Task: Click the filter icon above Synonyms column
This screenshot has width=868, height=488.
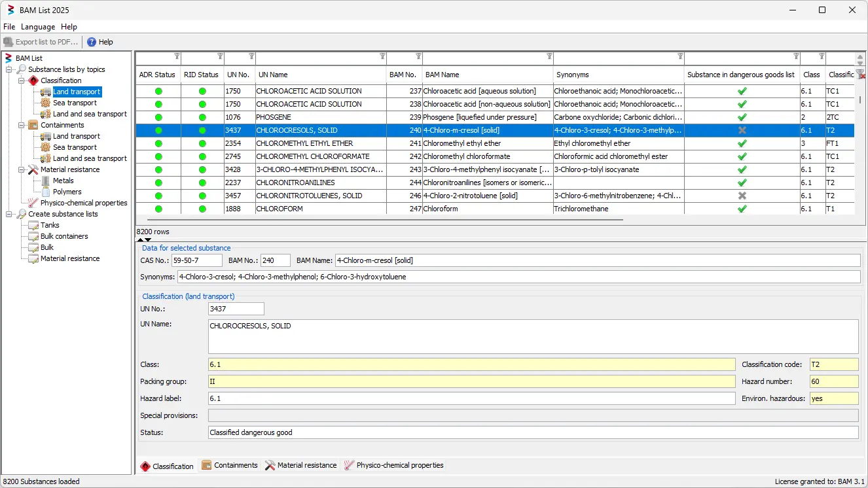Action: click(680, 56)
